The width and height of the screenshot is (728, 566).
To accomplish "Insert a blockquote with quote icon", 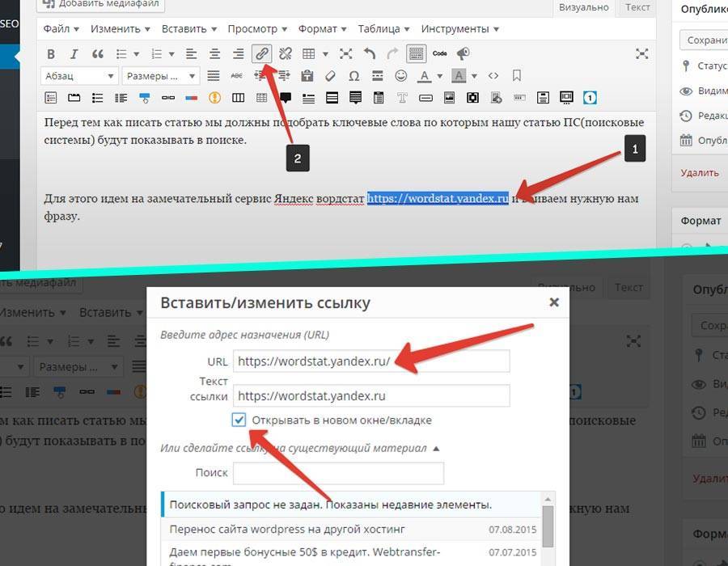I will point(98,54).
